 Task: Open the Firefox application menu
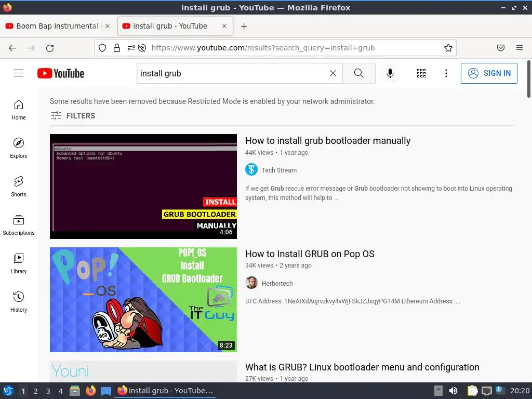pos(520,48)
